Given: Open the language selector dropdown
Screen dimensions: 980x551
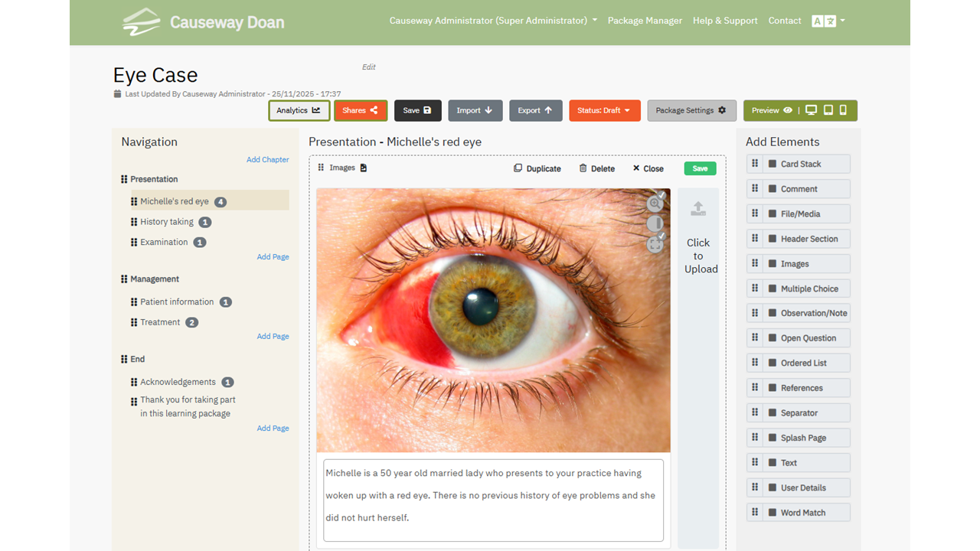Looking at the screenshot, I should pos(828,21).
